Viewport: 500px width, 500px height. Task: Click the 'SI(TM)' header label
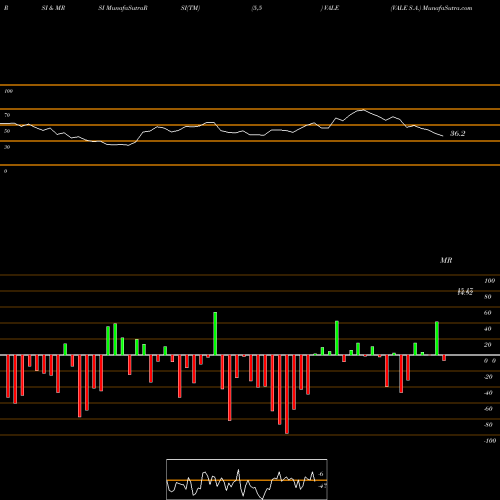click(x=190, y=8)
